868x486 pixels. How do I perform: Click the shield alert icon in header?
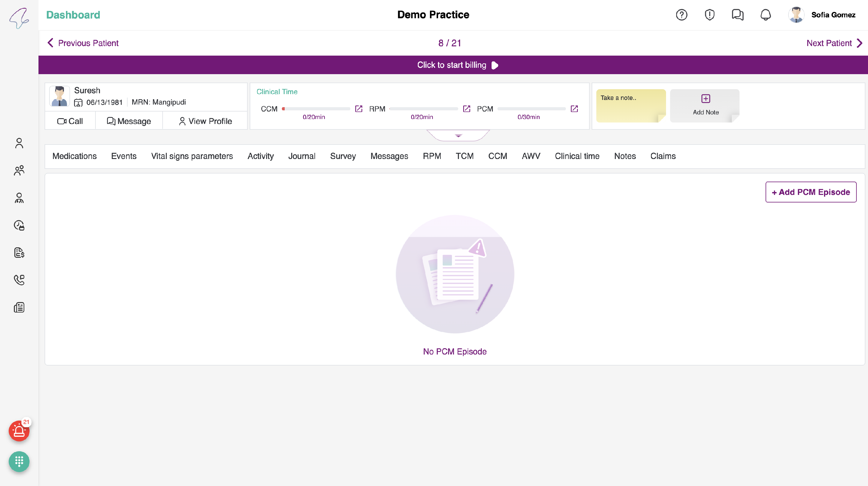[709, 15]
